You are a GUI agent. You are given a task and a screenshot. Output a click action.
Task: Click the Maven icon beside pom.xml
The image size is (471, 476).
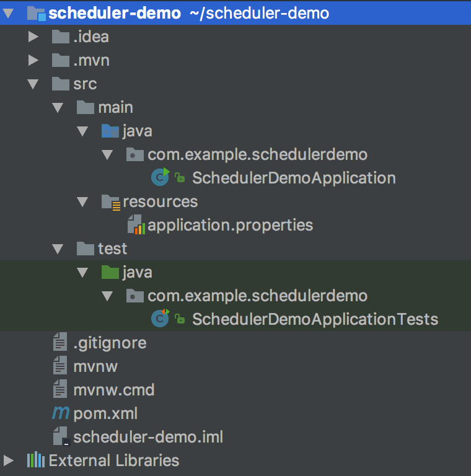(60, 413)
